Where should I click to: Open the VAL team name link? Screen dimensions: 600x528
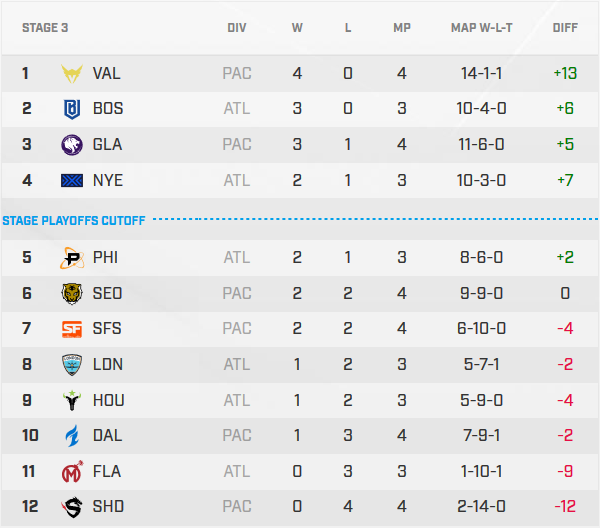(x=107, y=73)
